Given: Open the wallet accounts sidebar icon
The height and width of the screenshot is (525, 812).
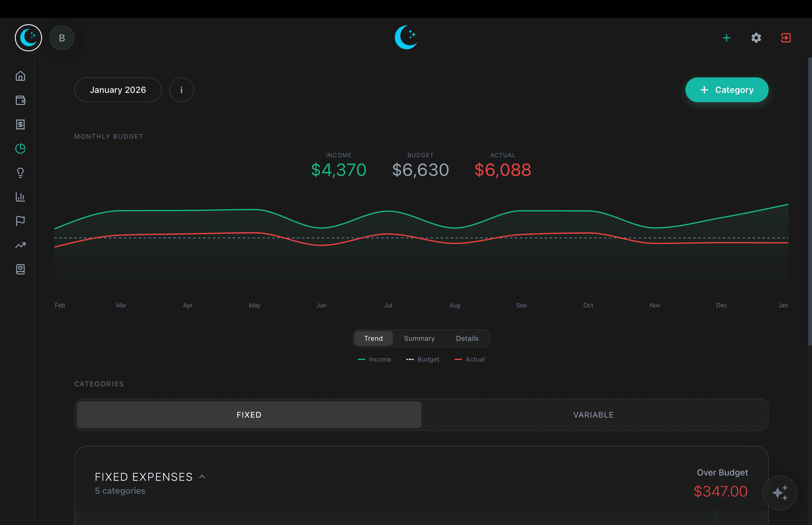Looking at the screenshot, I should pos(20,100).
